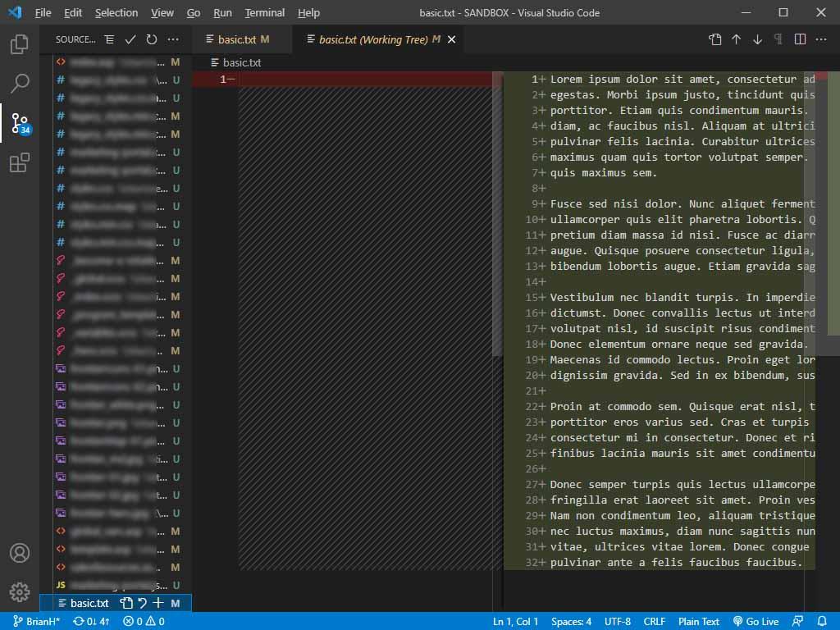Open file icon on the basic.txt row
This screenshot has height=630, width=840.
pos(126,603)
